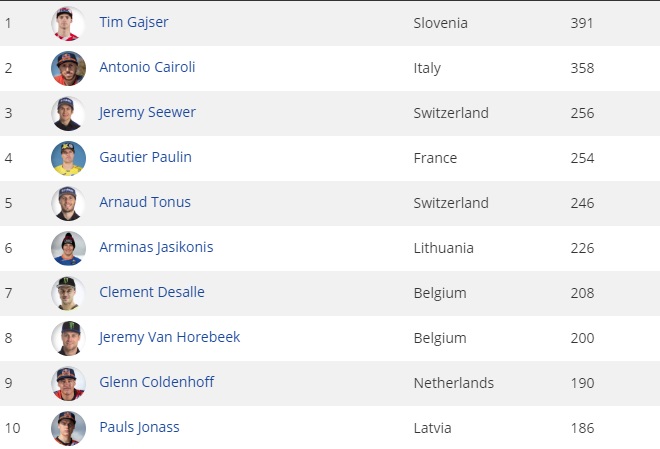Viewport: 660px width, 449px height.
Task: Click Pauls Jonass's rider avatar photo
Action: (x=68, y=428)
